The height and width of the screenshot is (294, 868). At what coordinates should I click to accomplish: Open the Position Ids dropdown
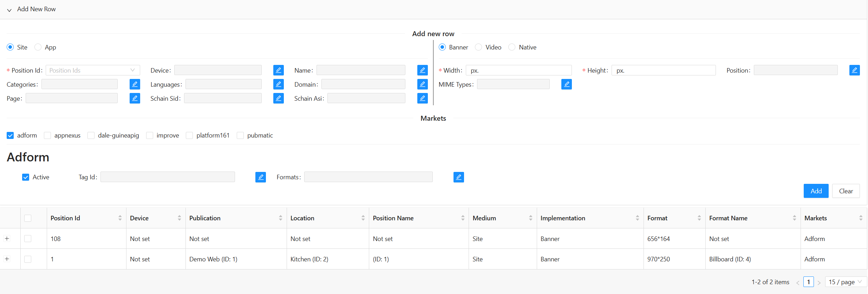(92, 70)
